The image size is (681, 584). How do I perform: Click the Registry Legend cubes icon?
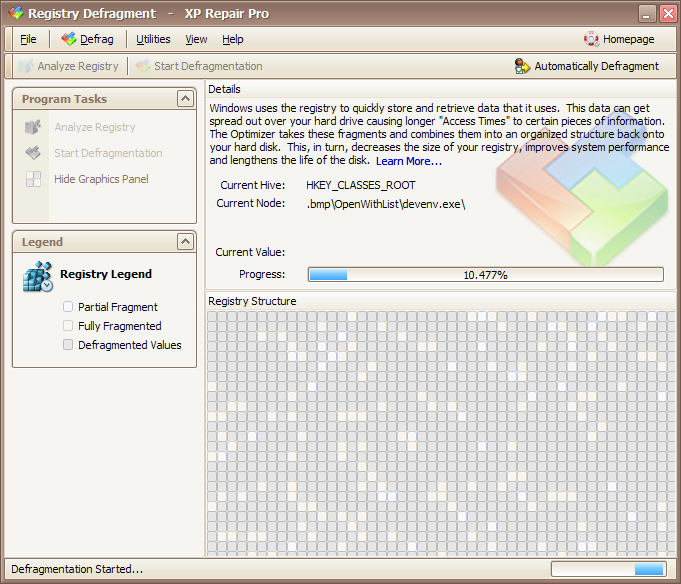(38, 276)
